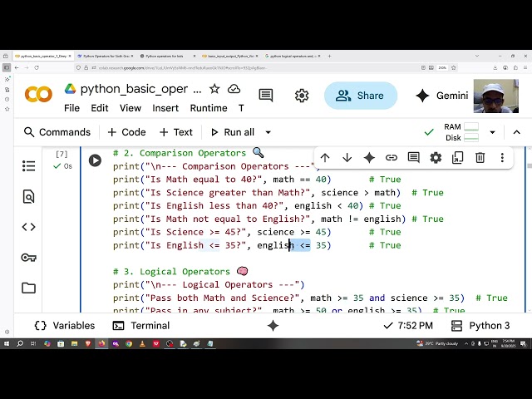Click the notebook vertical scrollbar thumb

pos(530,165)
